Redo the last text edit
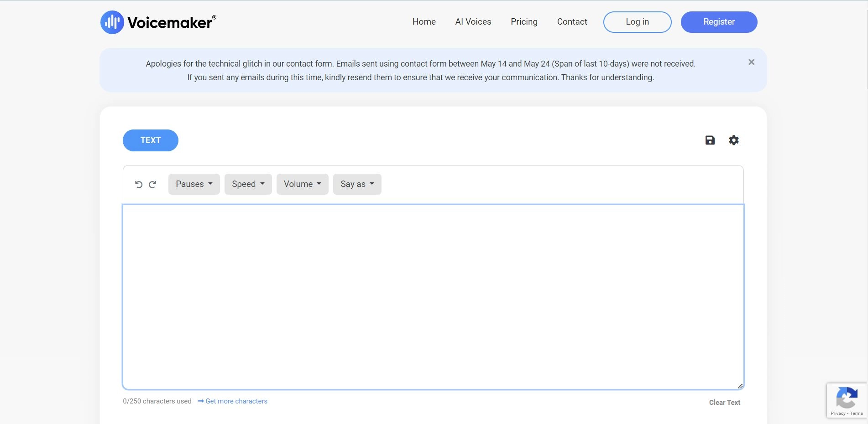Image resolution: width=868 pixels, height=424 pixels. pos(152,184)
